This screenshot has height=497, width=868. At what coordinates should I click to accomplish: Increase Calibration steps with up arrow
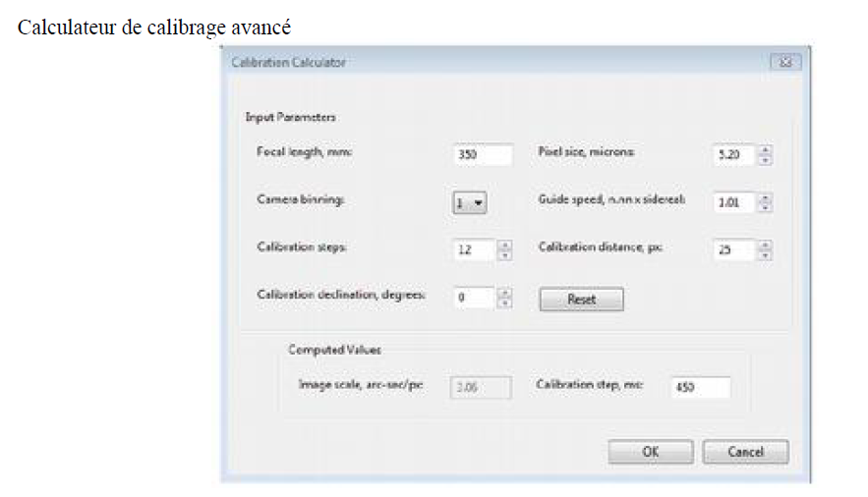[505, 245]
